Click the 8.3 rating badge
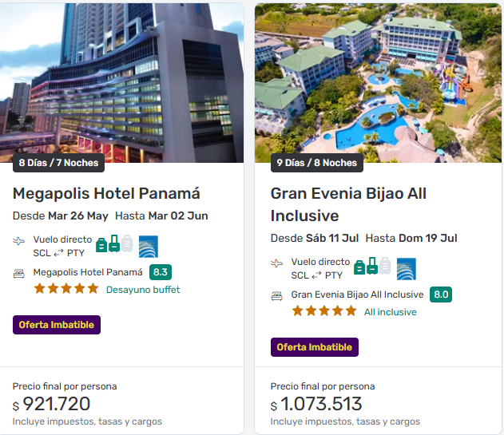504x435 pixels. (161, 272)
